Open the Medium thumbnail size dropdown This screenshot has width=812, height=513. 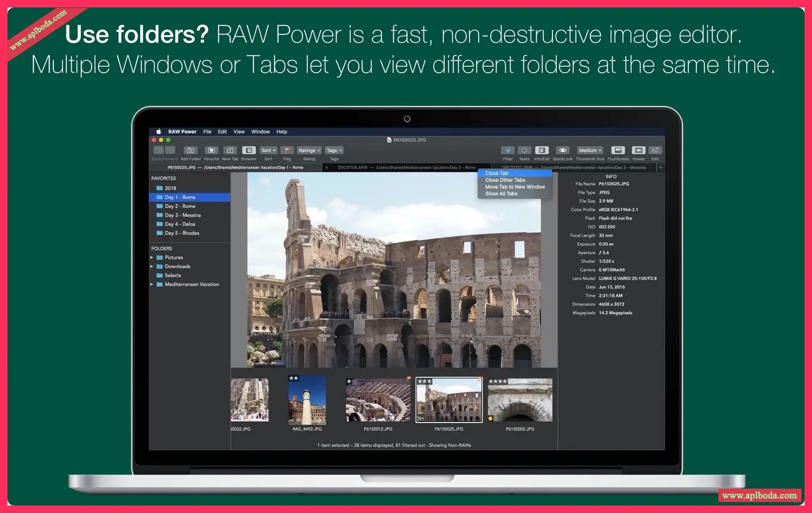click(590, 150)
